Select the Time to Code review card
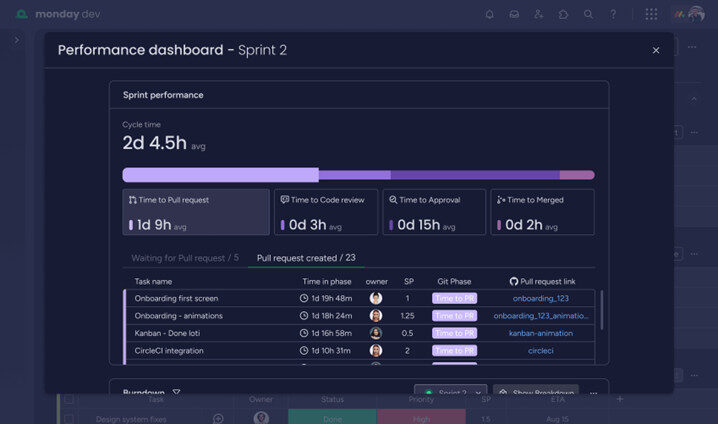This screenshot has height=424, width=718. [x=327, y=212]
